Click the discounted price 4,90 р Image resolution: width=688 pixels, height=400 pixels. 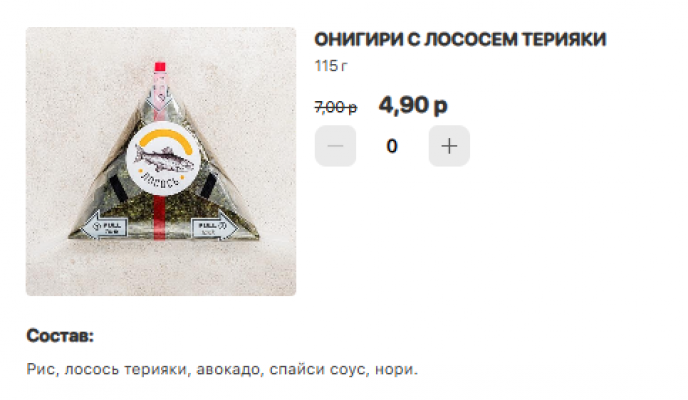(413, 105)
